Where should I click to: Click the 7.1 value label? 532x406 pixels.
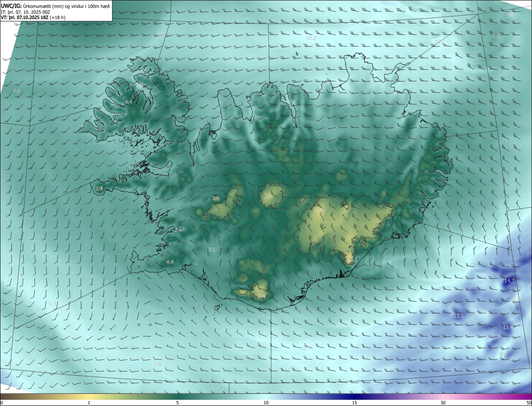211,250
